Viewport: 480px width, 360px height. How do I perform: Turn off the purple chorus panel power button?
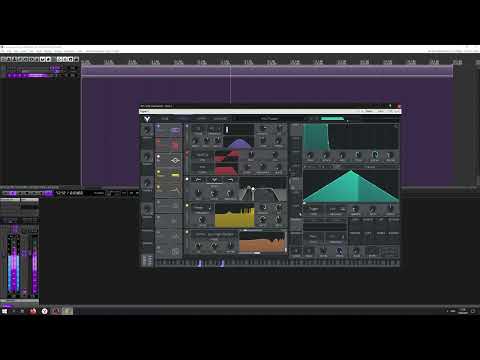pyautogui.click(x=187, y=126)
